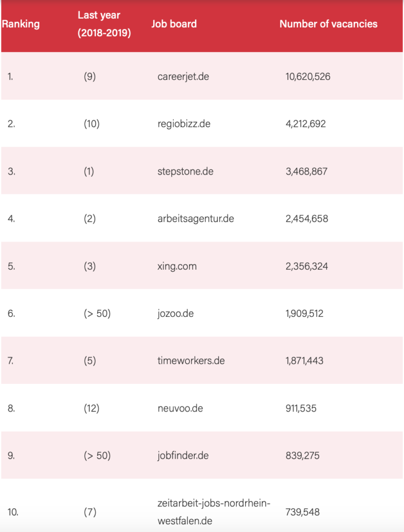Select jozoo.de in row six
This screenshot has width=404, height=532.
tap(176, 314)
